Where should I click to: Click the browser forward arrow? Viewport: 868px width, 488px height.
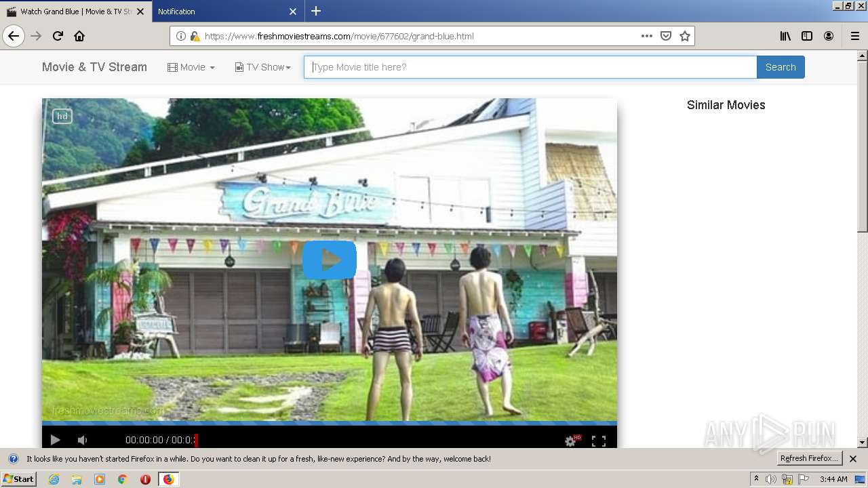tap(37, 36)
